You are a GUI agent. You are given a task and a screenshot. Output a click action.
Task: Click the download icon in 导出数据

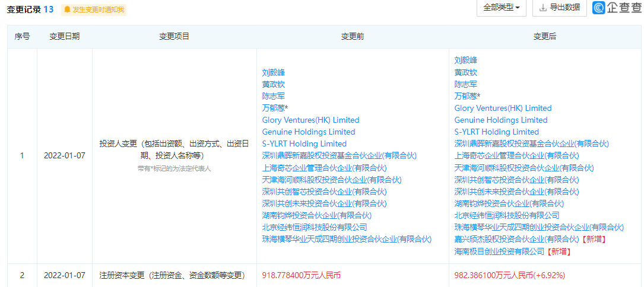coord(543,7)
